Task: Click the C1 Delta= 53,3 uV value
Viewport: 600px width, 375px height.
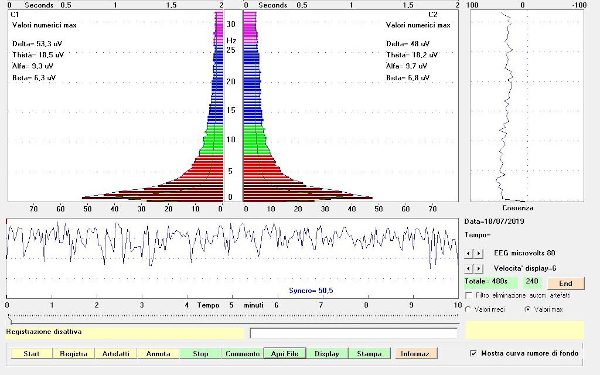Action: 37,44
